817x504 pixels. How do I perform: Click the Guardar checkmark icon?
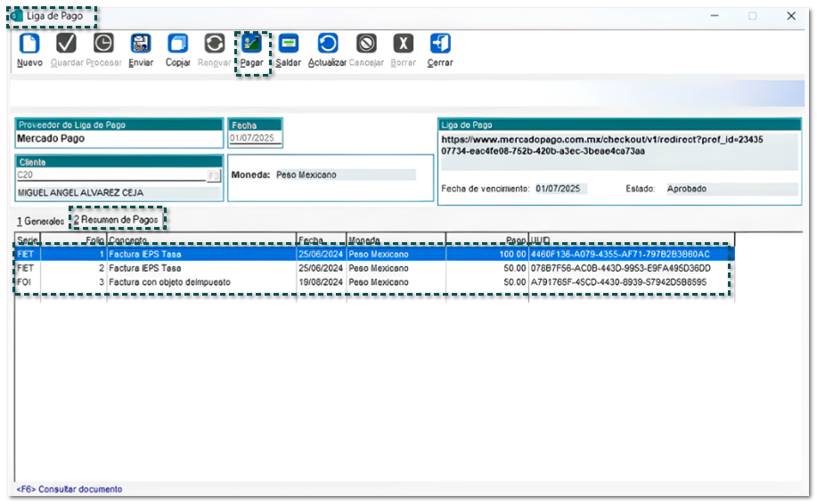tap(67, 44)
